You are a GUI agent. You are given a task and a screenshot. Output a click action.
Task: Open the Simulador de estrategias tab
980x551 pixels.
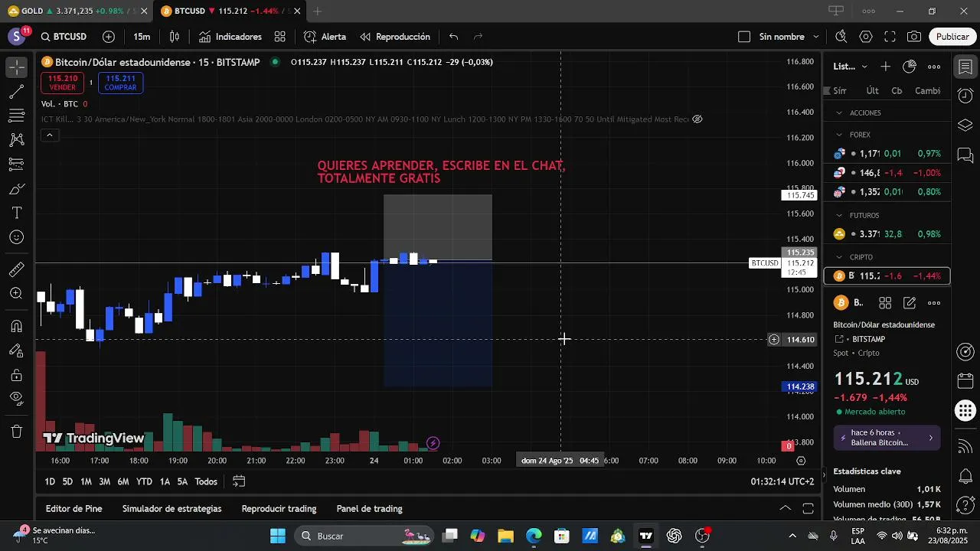point(171,509)
